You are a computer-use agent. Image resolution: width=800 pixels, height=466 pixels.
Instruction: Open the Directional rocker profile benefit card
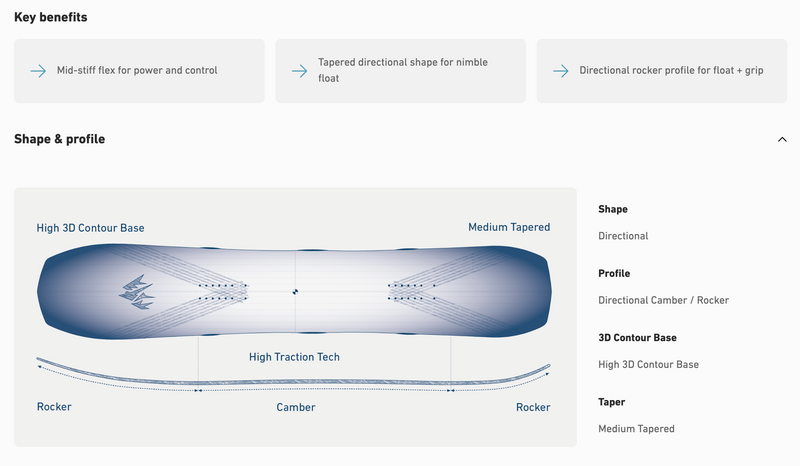coord(662,71)
